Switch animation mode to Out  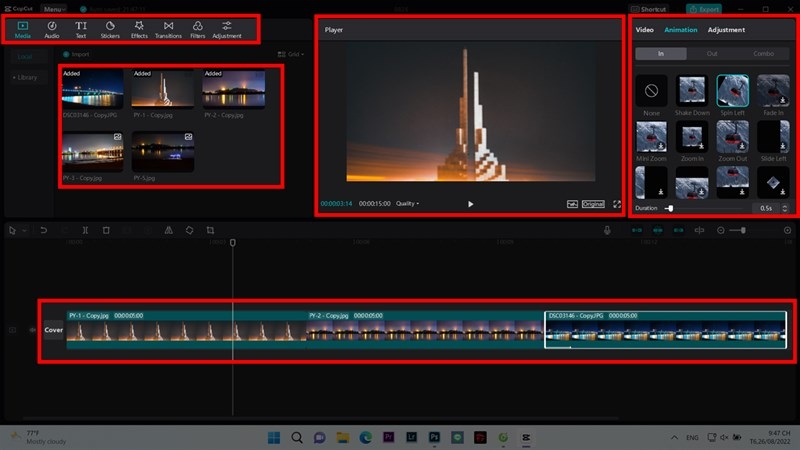711,53
